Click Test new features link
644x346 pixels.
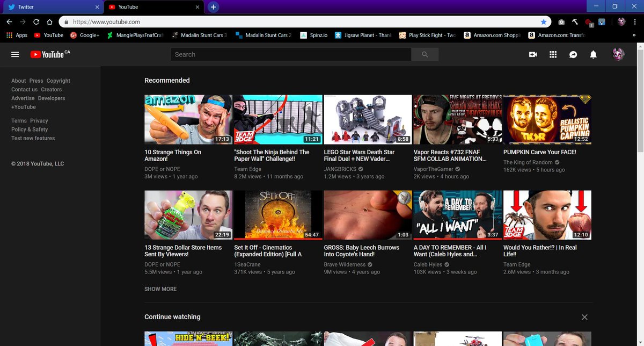point(33,138)
